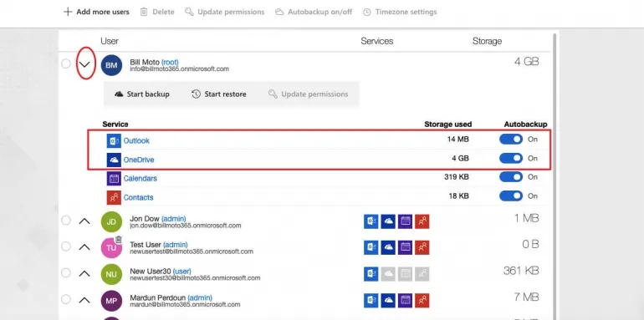Image resolution: width=644 pixels, height=320 pixels.
Task: Expand Test User row chevron
Action: click(x=84, y=247)
